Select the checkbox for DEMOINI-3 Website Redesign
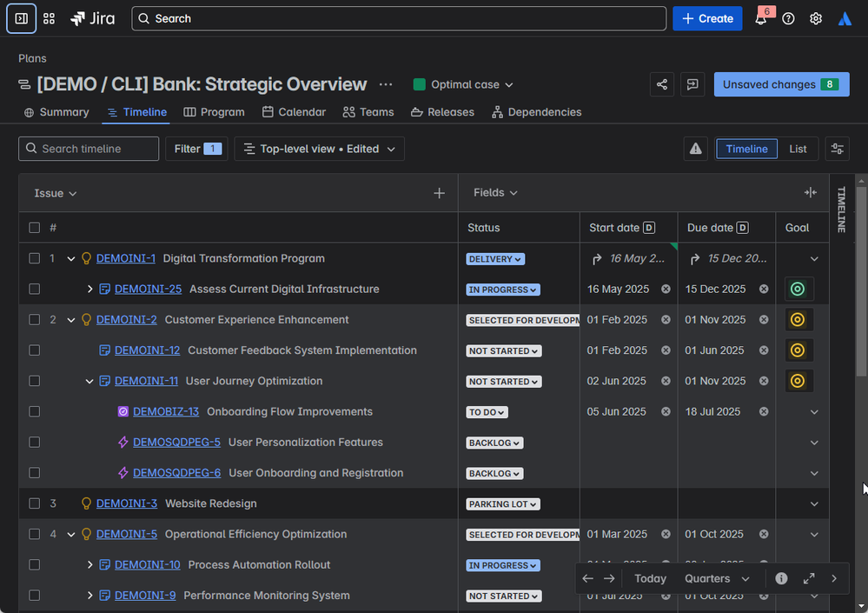This screenshot has height=613, width=868. [35, 503]
